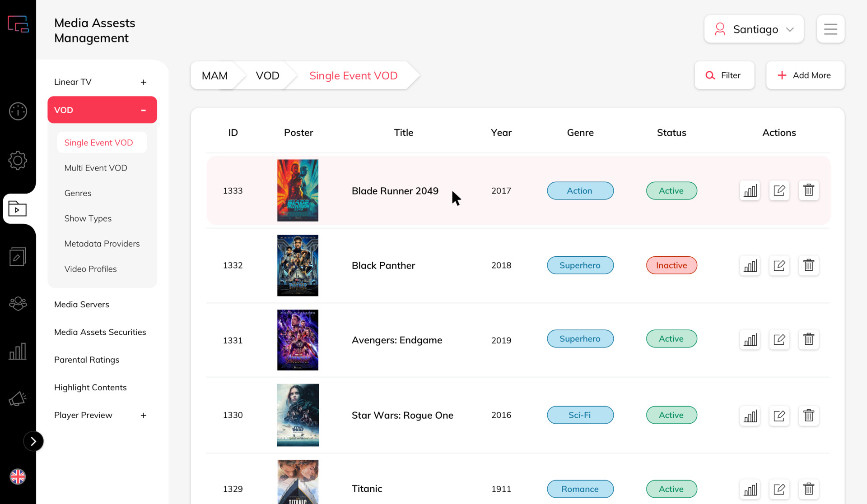Expand the Linear TV section
Screen dimensions: 867x504
click(143, 82)
